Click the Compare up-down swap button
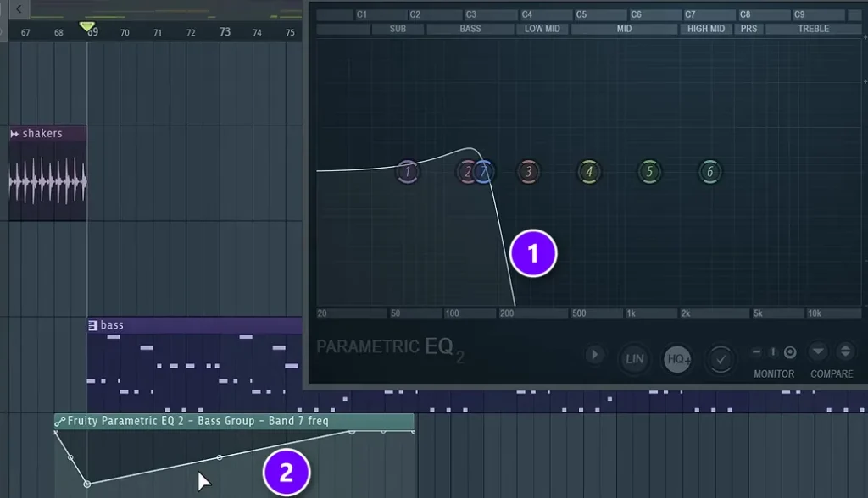Viewport: 868px width, 498px height. [845, 351]
